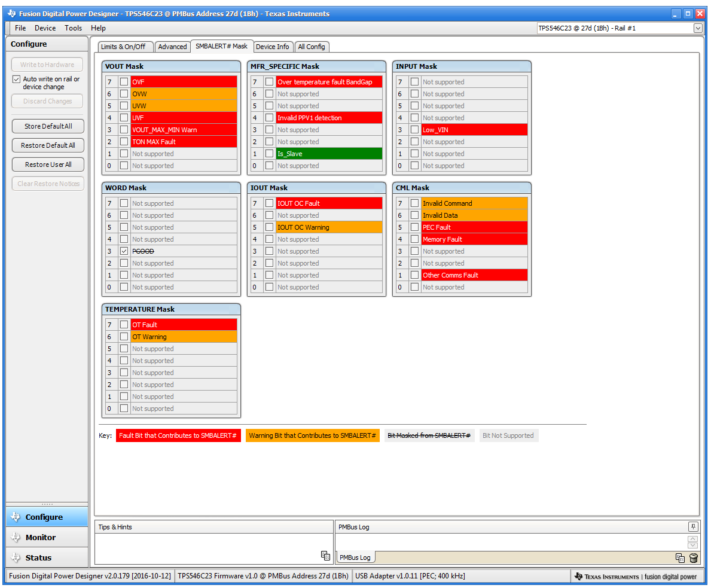Select the Configure plug icon in the sidebar

click(17, 516)
